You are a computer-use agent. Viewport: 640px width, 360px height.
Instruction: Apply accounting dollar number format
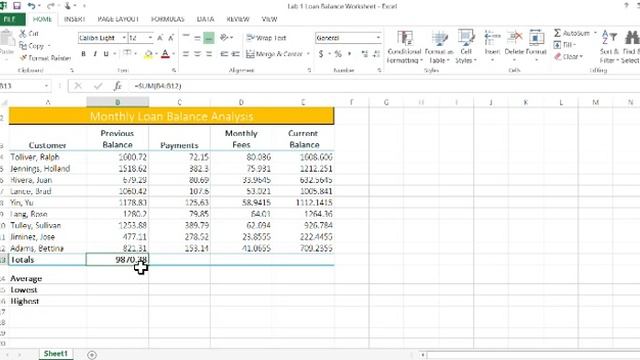(321, 54)
